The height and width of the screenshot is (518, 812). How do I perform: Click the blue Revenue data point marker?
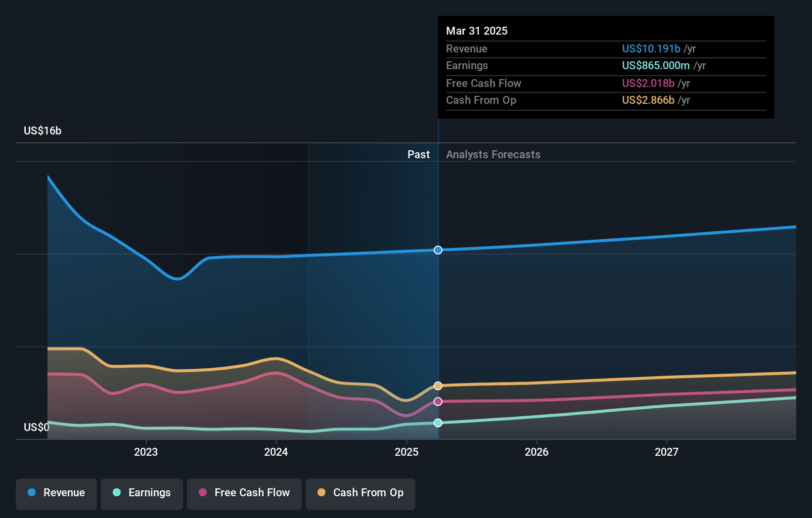coord(438,250)
